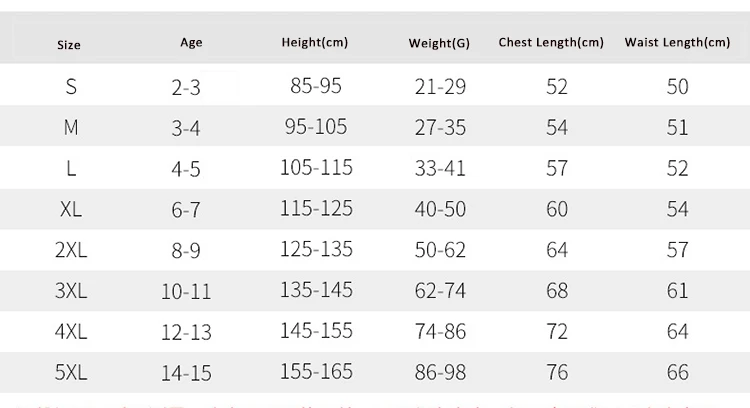Screen dimensions: 750x408
Task: Click the chest length 76 cell
Action: point(557,373)
